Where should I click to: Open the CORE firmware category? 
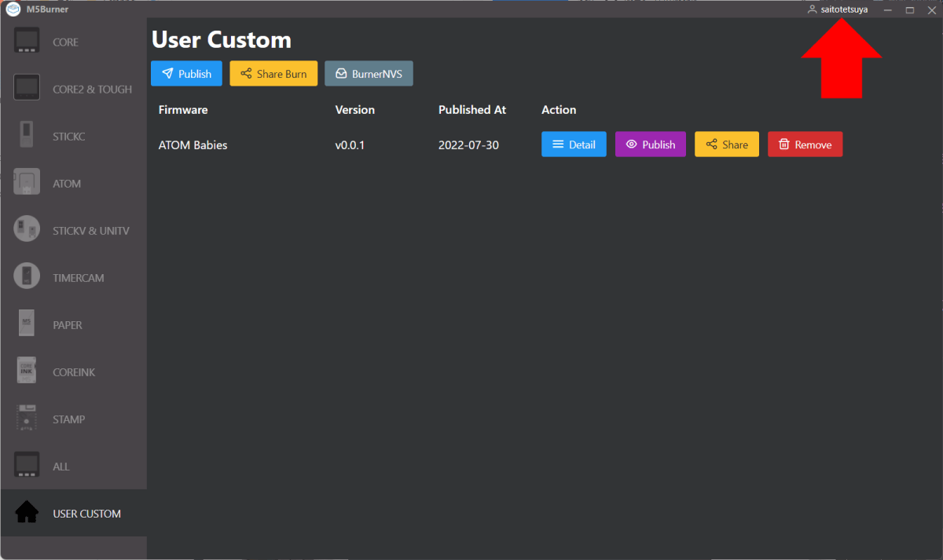pos(65,42)
